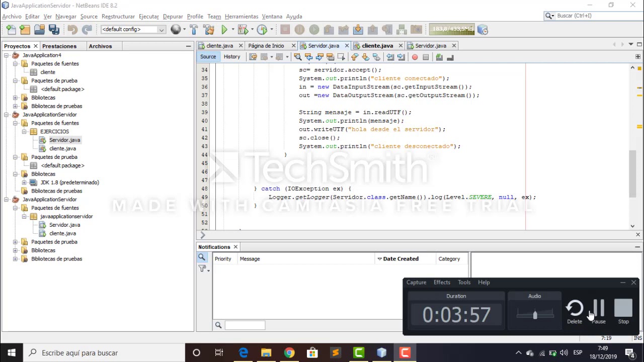Screen dimensions: 644x362
Task: Collapse the JavaApplication4 project node
Action: click(7, 55)
